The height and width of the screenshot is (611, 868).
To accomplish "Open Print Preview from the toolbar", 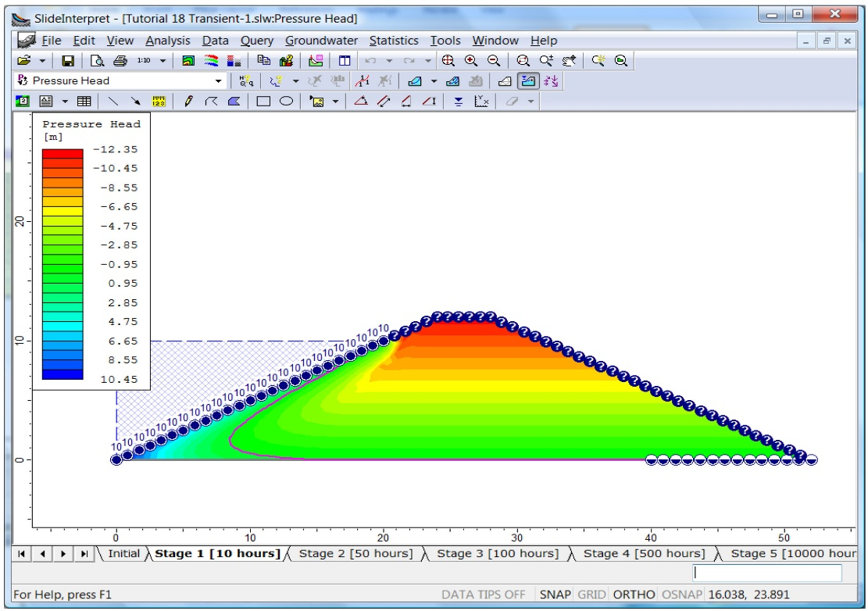I will (97, 60).
